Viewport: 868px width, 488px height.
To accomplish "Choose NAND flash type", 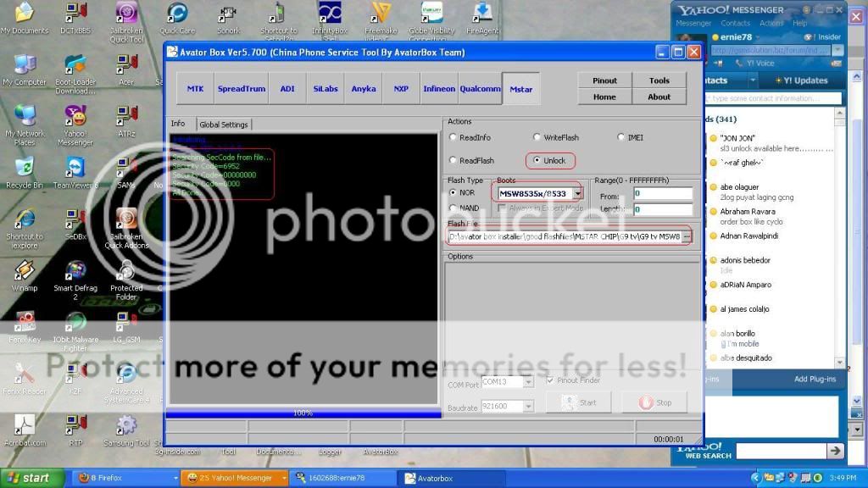I will pyautogui.click(x=453, y=208).
